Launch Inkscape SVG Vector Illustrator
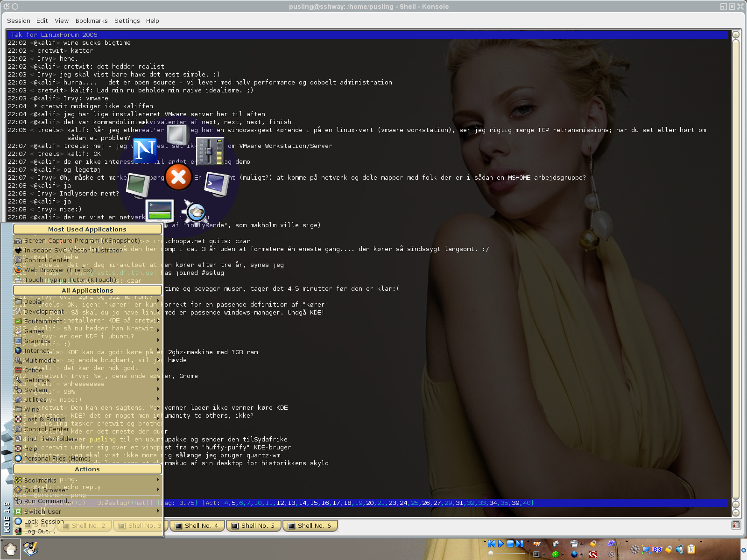This screenshot has width=747, height=560. pos(87,251)
